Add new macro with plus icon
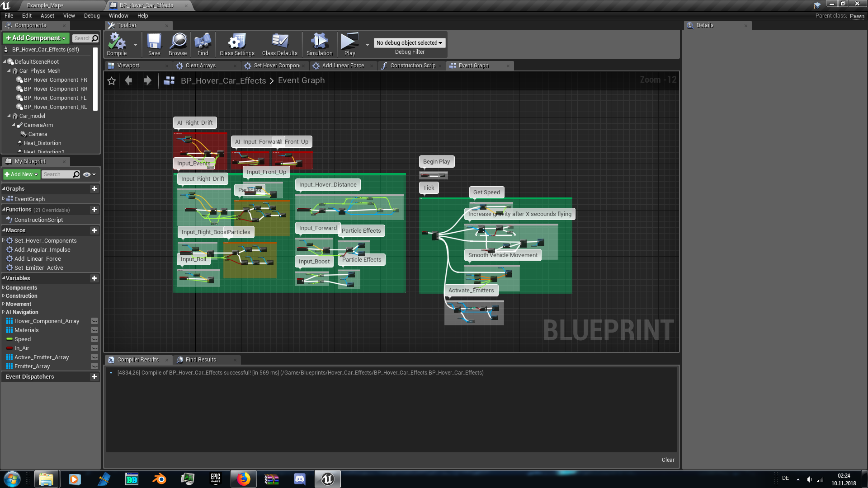The image size is (868, 488). coord(94,230)
